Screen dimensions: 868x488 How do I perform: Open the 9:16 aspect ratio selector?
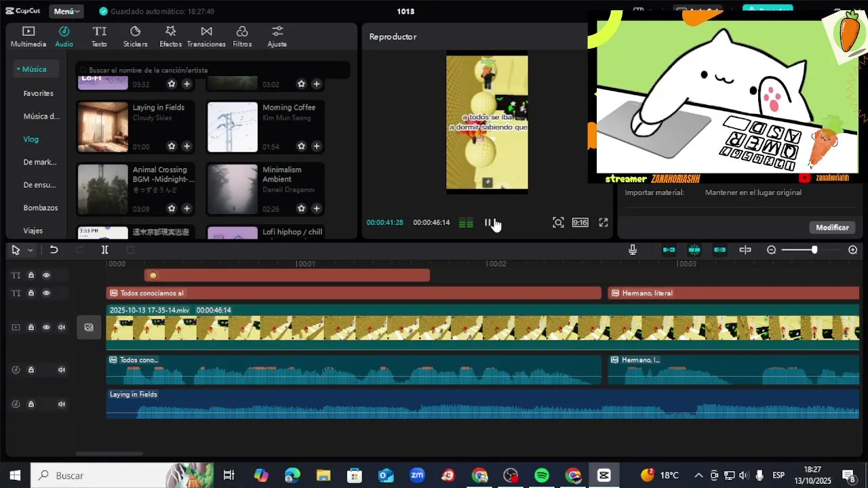[x=580, y=222]
